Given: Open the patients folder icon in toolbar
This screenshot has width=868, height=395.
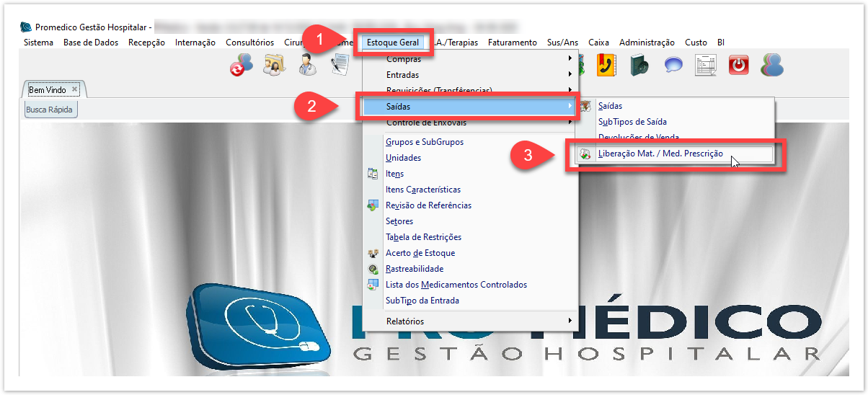Looking at the screenshot, I should coord(275,66).
